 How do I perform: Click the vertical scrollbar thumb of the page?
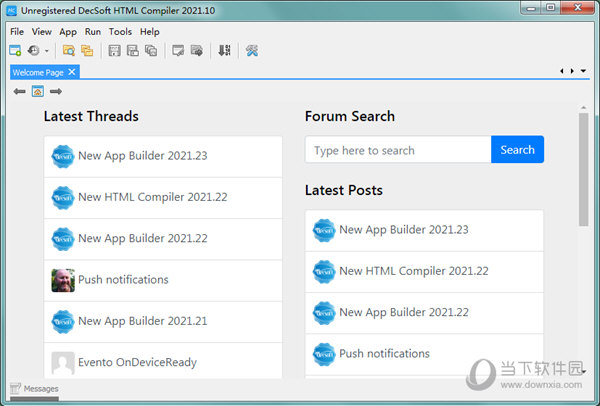tap(583, 169)
